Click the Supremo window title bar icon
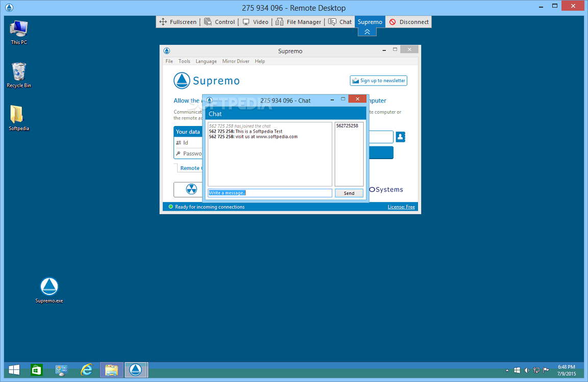The height and width of the screenshot is (382, 588). tap(167, 51)
